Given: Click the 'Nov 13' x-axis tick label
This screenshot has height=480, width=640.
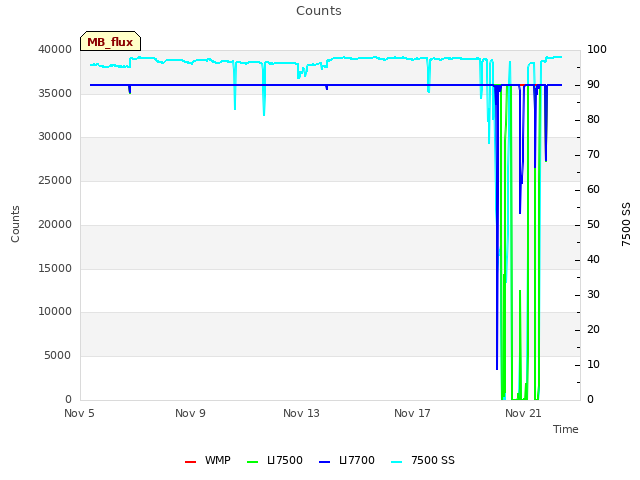Looking at the screenshot, I should (301, 413).
